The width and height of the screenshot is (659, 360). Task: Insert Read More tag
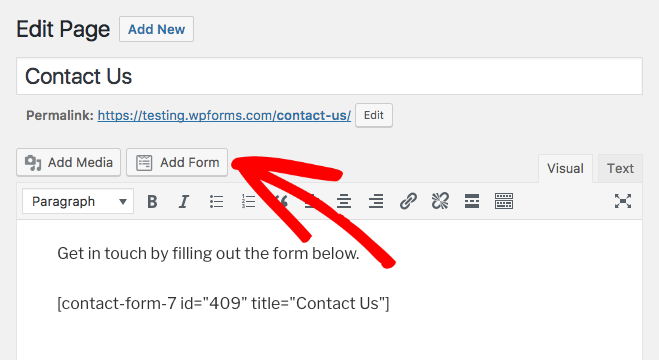coord(472,202)
